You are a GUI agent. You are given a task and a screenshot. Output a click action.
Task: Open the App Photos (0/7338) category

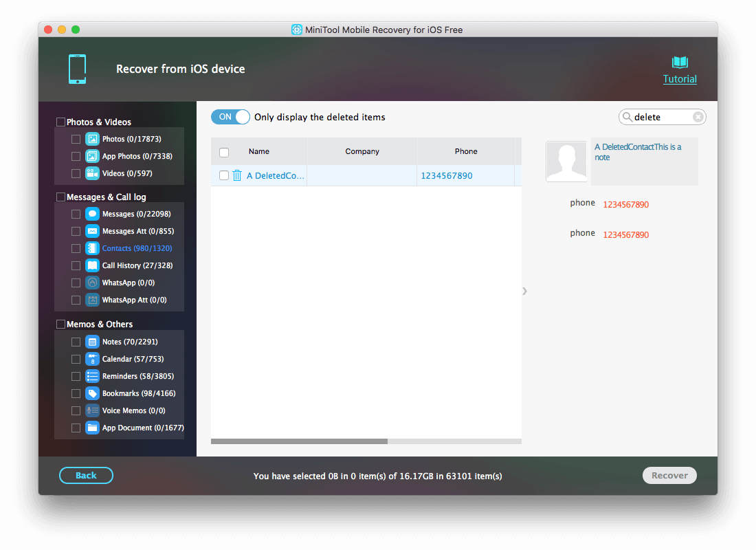[x=137, y=156]
